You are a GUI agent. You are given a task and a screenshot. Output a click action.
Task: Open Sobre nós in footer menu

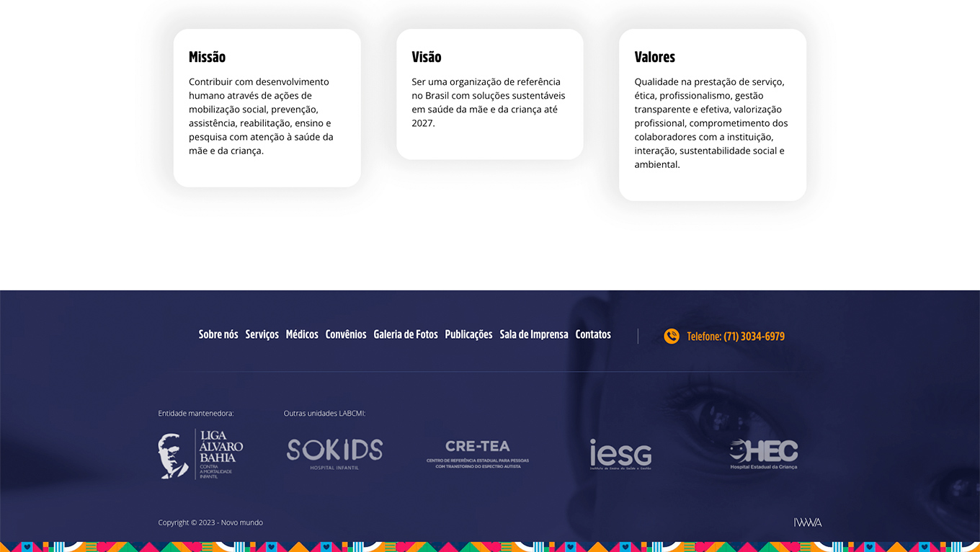click(218, 334)
